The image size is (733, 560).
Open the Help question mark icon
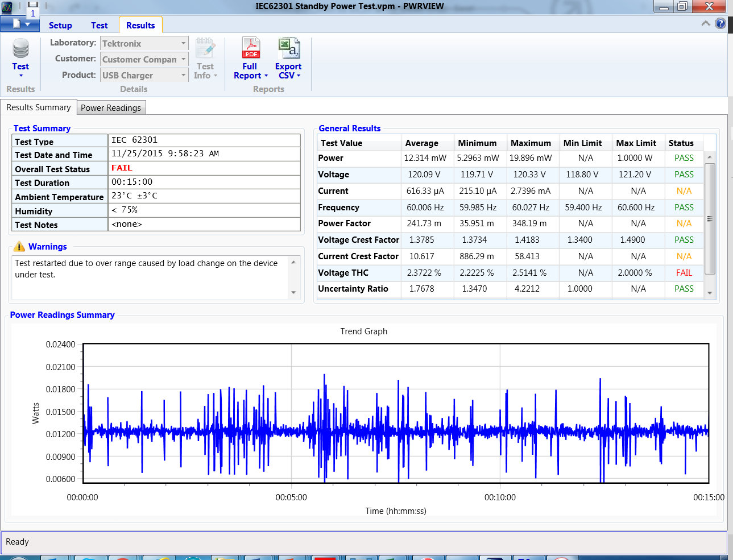(x=720, y=23)
